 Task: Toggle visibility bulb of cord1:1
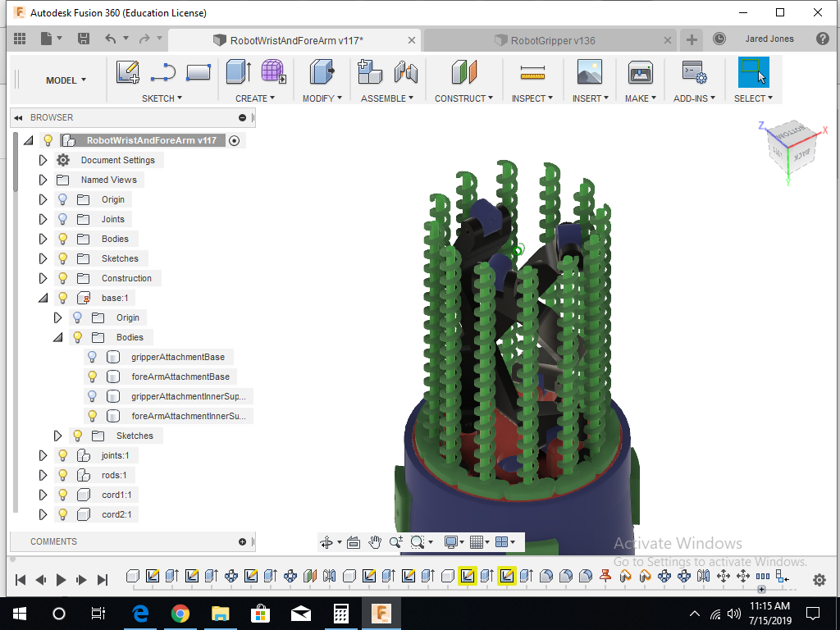[x=62, y=495]
